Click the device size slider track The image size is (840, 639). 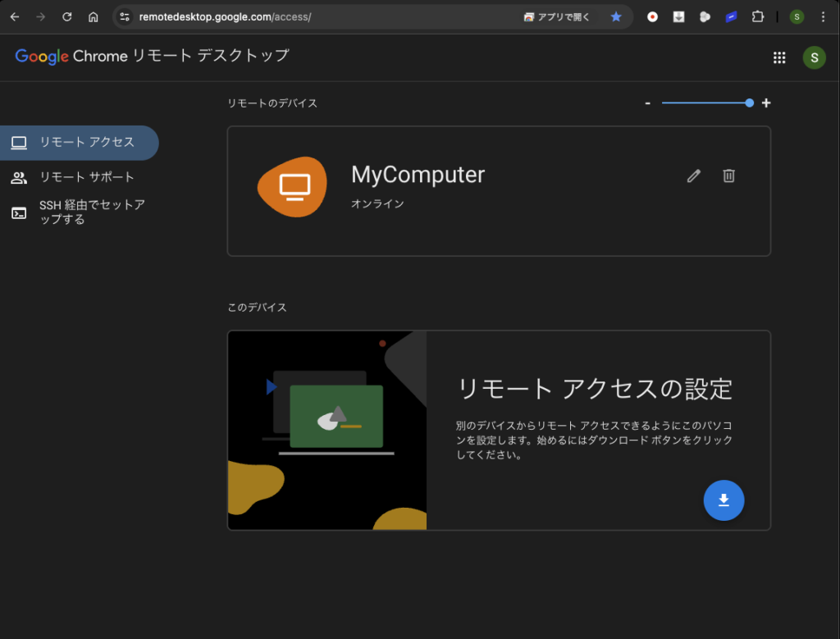coord(705,103)
